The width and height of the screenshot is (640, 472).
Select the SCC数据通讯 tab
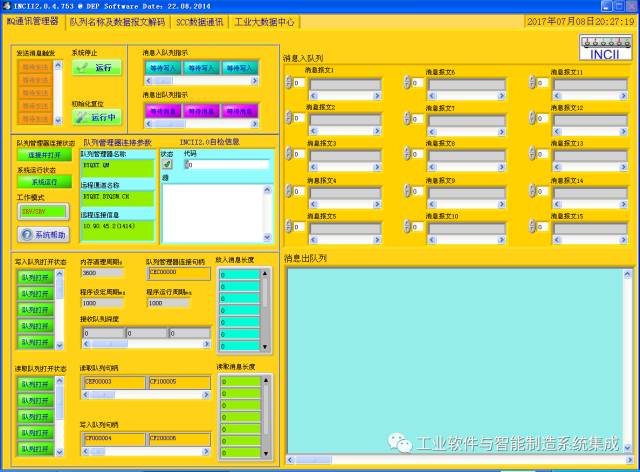[x=200, y=22]
